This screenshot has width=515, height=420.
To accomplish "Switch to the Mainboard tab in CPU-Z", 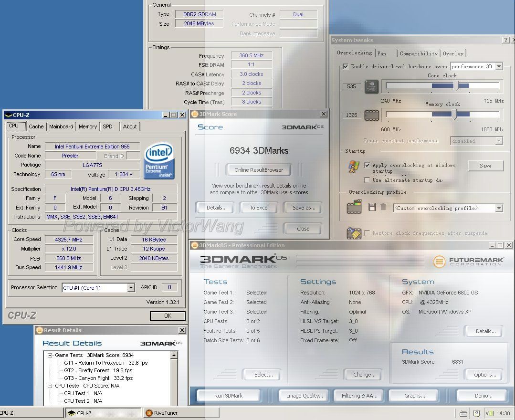I will click(x=61, y=126).
